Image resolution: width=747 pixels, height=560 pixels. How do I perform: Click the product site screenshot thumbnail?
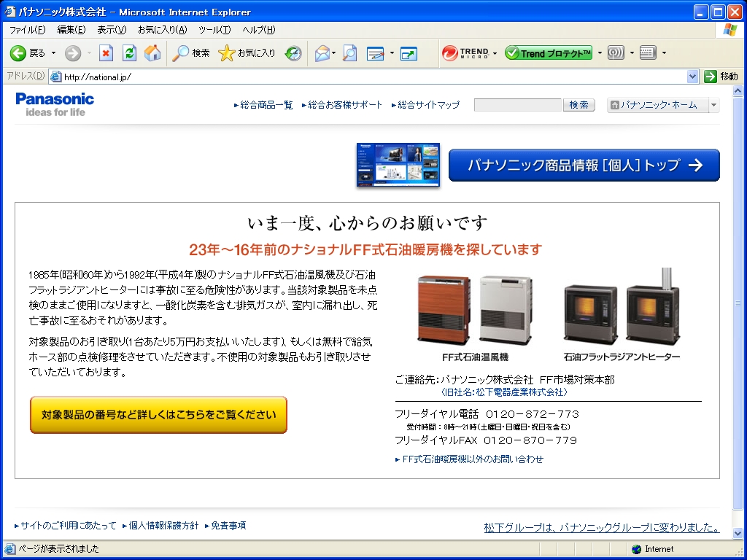point(398,165)
